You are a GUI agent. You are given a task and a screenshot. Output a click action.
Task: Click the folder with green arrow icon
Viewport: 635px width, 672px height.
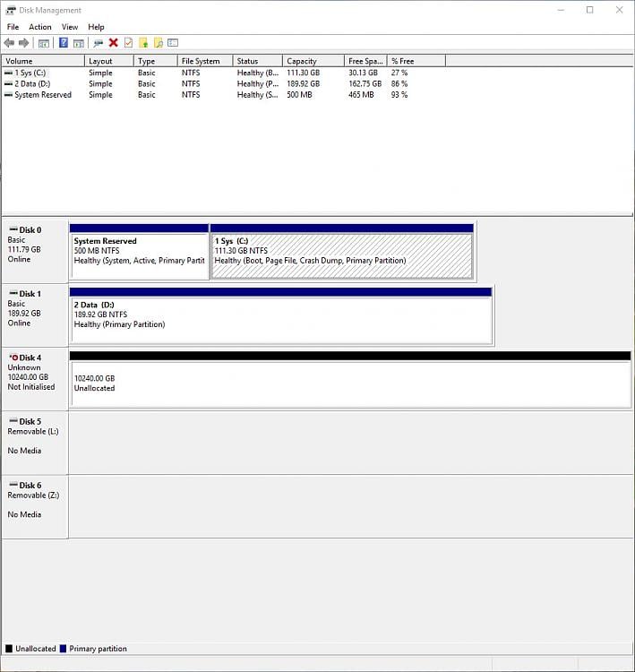(x=143, y=43)
